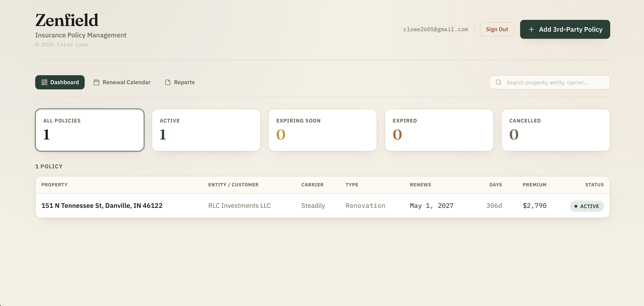Go to the Reports tab
This screenshot has width=644, height=306.
tap(180, 82)
